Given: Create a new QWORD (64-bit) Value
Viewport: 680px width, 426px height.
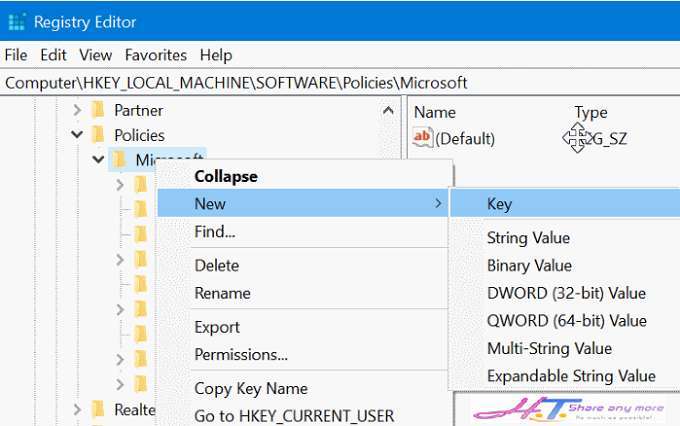Looking at the screenshot, I should click(567, 321).
